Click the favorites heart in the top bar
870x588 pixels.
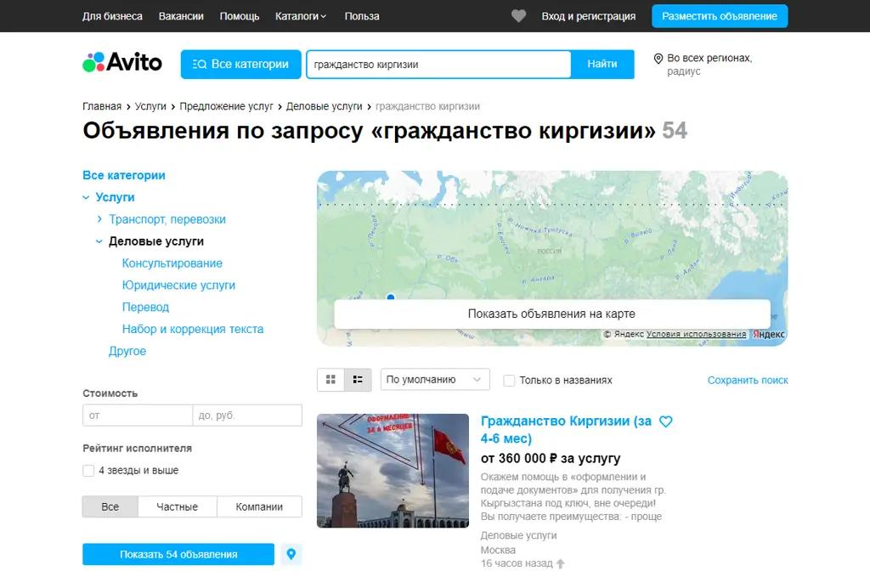(518, 14)
